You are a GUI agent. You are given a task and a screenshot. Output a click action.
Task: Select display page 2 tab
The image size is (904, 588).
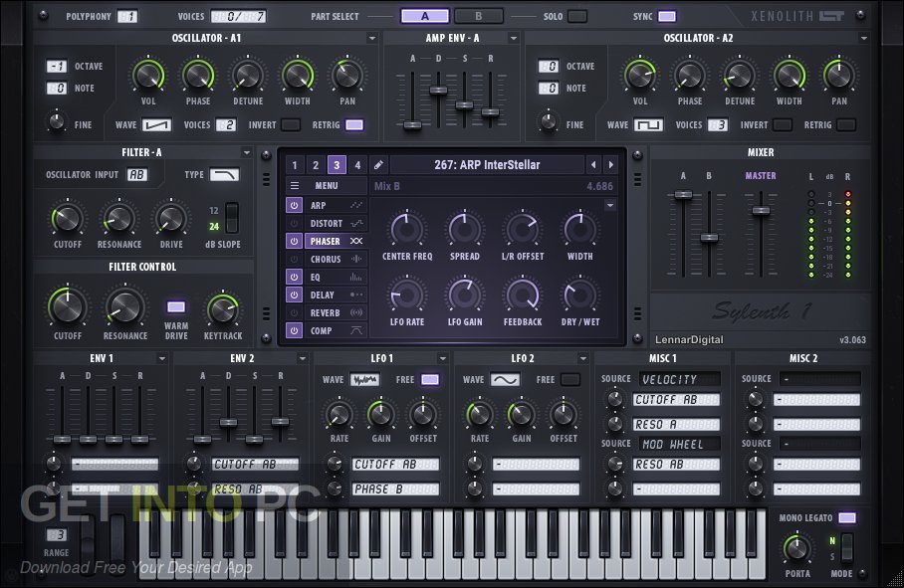(x=316, y=165)
